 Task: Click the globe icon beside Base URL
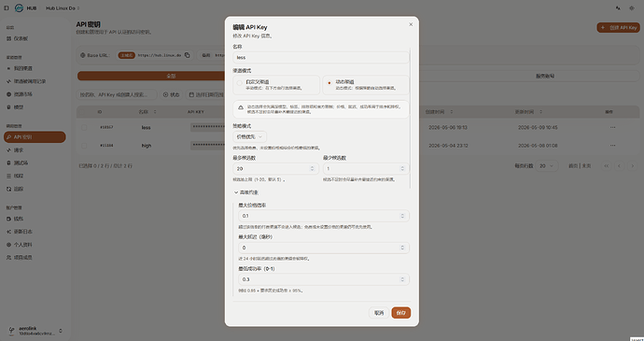click(82, 55)
